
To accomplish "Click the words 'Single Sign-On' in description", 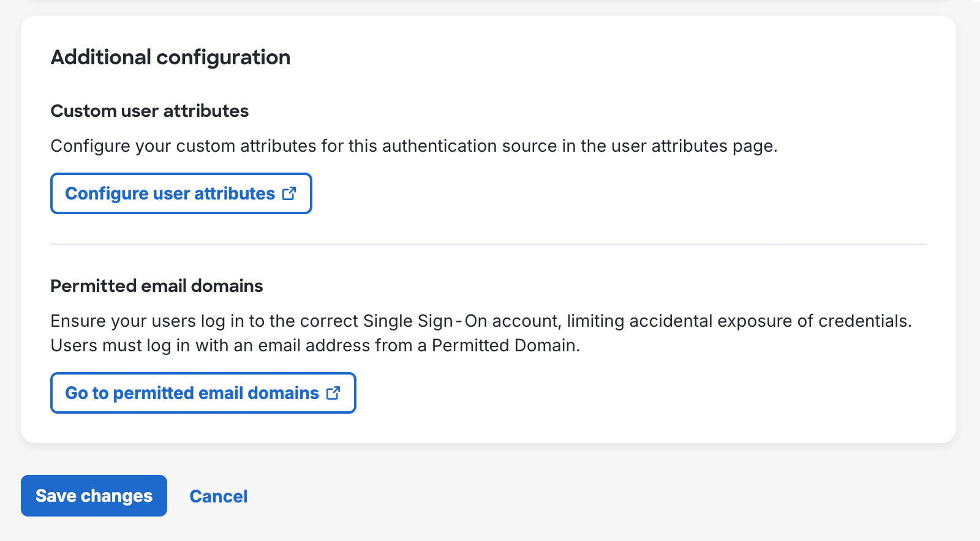I will point(424,321).
